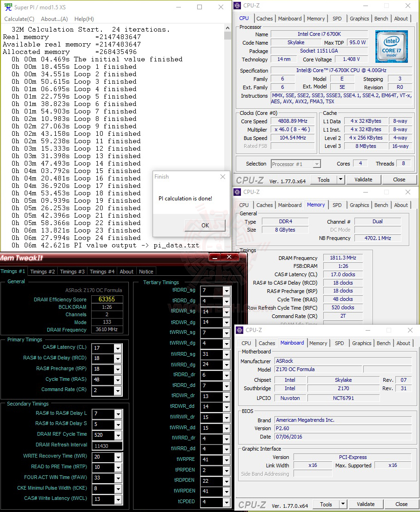The width and height of the screenshot is (420, 512).
Task: Open the Calculate menu in Super PI
Action: tap(19, 19)
